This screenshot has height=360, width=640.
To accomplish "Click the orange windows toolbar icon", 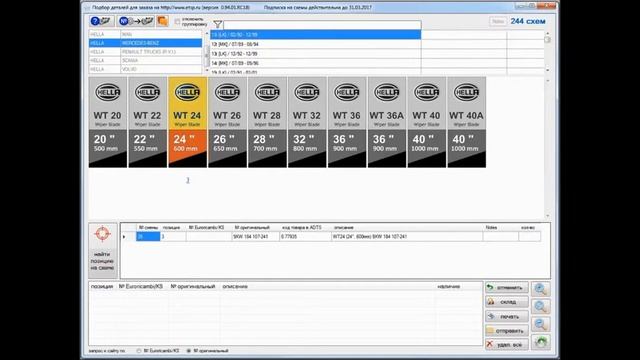I will (x=162, y=21).
